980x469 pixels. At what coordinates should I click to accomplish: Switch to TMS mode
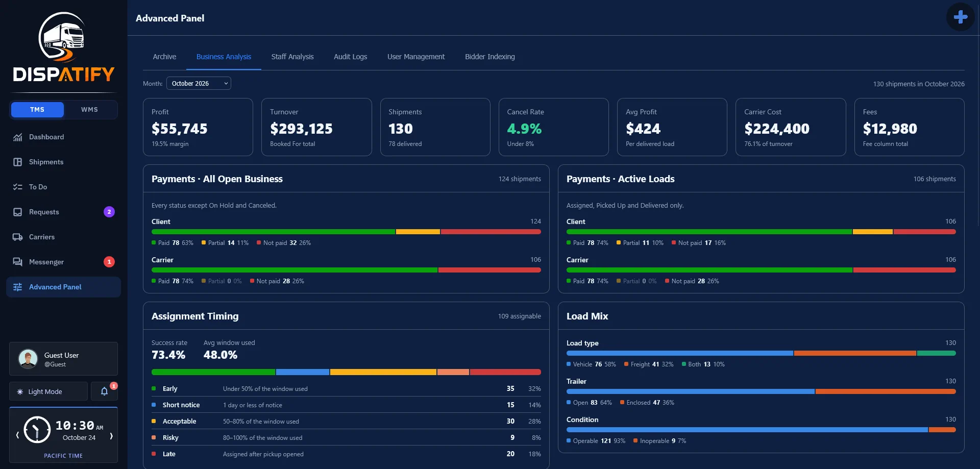[x=37, y=110]
